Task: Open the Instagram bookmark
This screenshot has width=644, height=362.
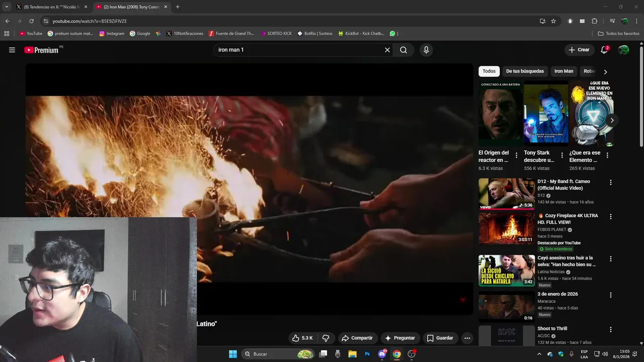Action: (x=112, y=33)
